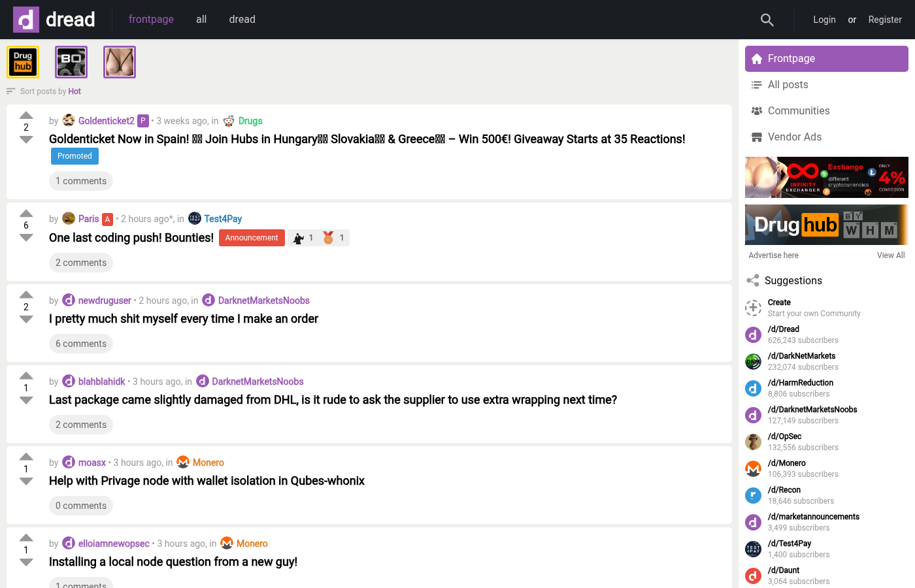
Task: Upvote the local node question post
Action: coord(26,538)
